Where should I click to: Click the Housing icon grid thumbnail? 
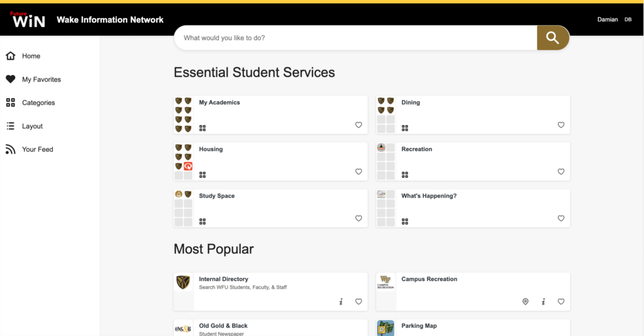pos(183,162)
